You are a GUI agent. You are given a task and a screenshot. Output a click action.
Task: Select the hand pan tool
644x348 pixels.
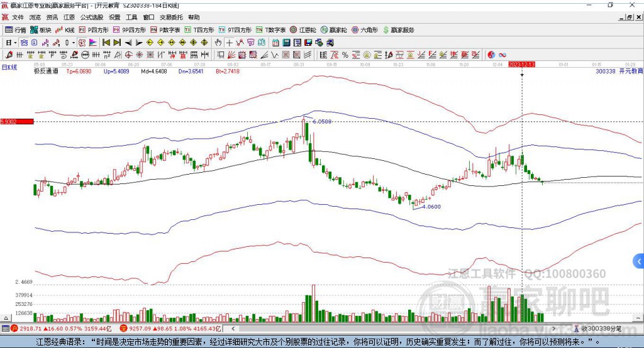coord(218,43)
